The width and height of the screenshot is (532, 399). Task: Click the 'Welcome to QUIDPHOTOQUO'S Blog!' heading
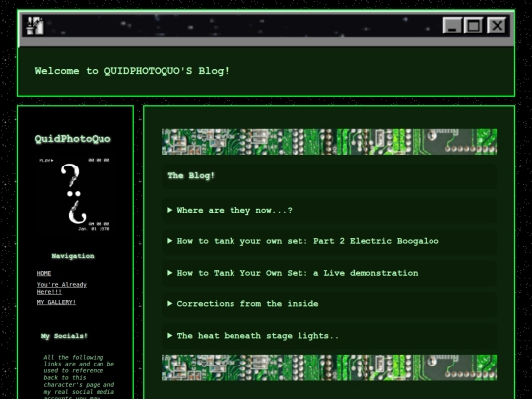coord(132,71)
